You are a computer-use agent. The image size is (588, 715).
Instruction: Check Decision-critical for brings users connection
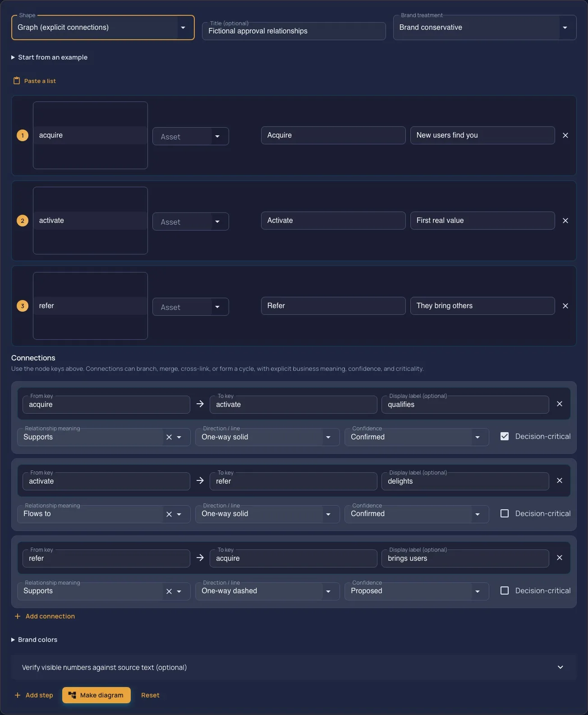(x=505, y=590)
